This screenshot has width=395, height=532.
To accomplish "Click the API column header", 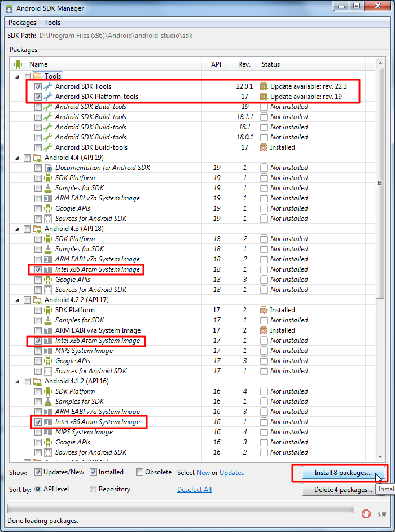I will [x=216, y=64].
